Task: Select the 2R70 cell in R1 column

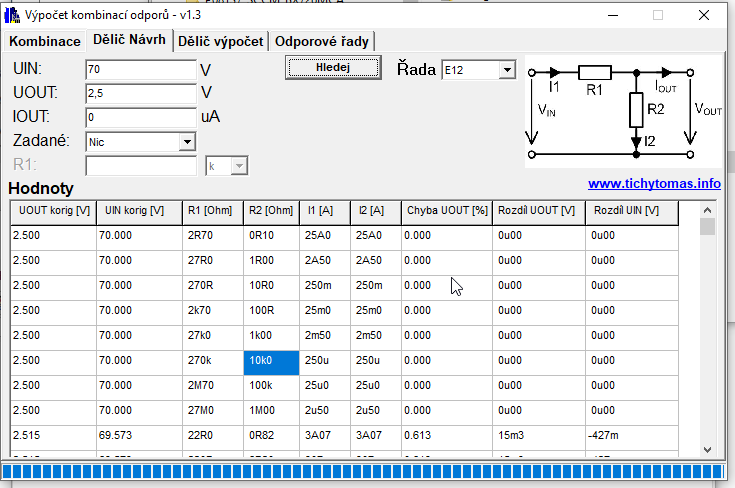Action: pyautogui.click(x=212, y=235)
